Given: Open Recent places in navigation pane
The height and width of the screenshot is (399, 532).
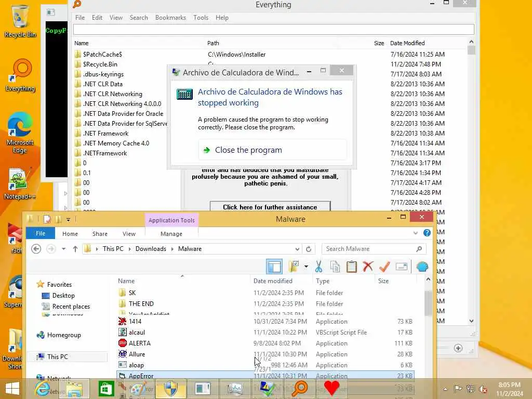Looking at the screenshot, I should coord(71,307).
